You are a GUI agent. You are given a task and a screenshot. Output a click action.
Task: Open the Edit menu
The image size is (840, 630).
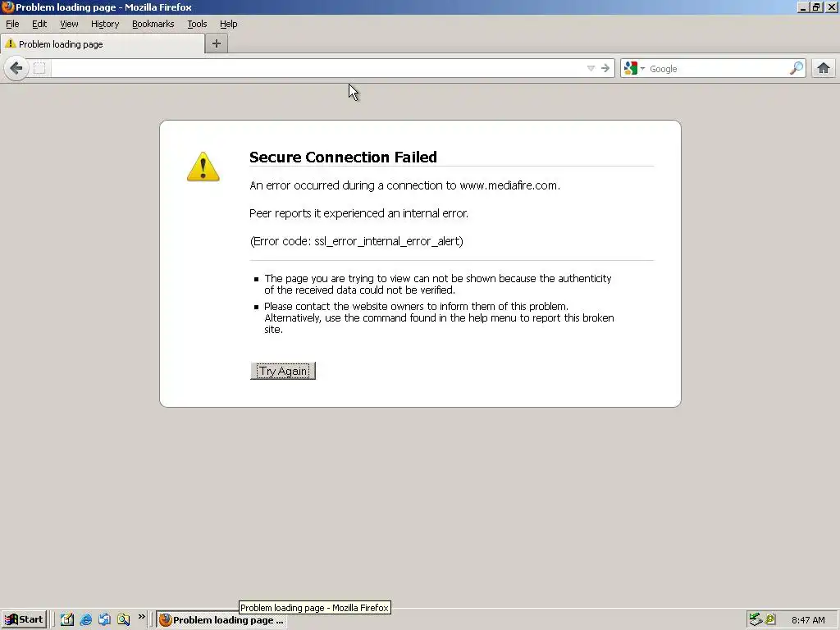click(39, 24)
